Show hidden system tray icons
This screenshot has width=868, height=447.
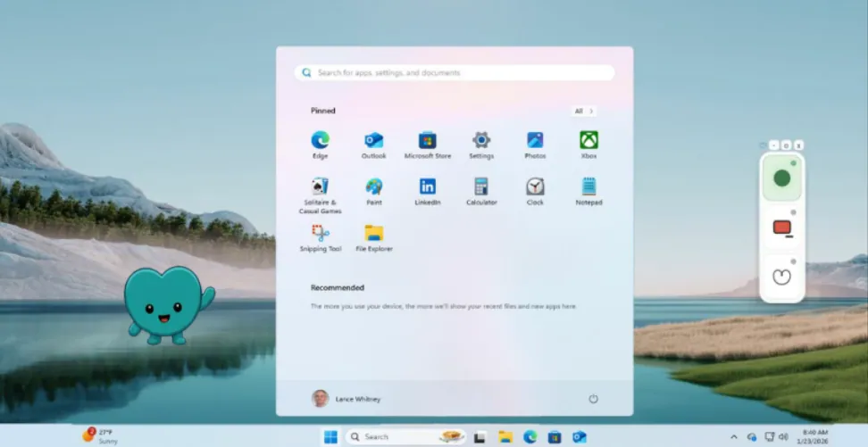[733, 436]
